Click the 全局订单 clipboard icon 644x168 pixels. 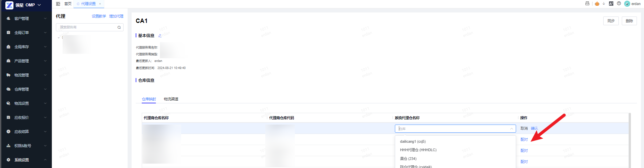8,33
